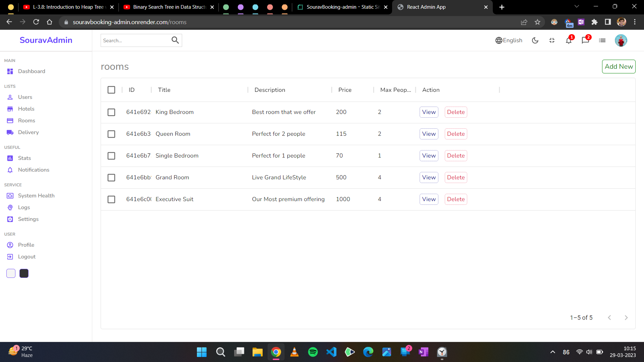Check the Single Bedroom row checkbox
Image resolution: width=644 pixels, height=362 pixels.
111,156
